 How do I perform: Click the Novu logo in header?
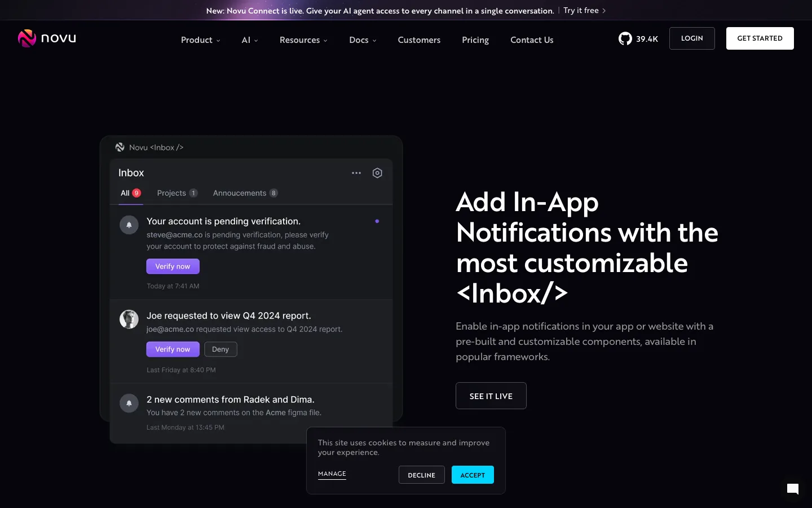[47, 38]
